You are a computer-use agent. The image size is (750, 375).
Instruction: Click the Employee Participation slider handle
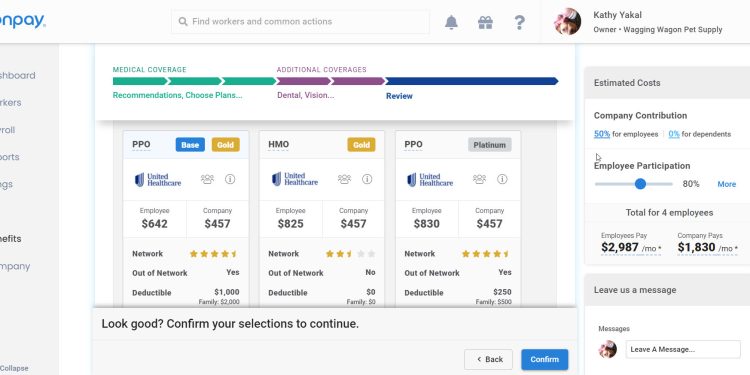pos(640,184)
